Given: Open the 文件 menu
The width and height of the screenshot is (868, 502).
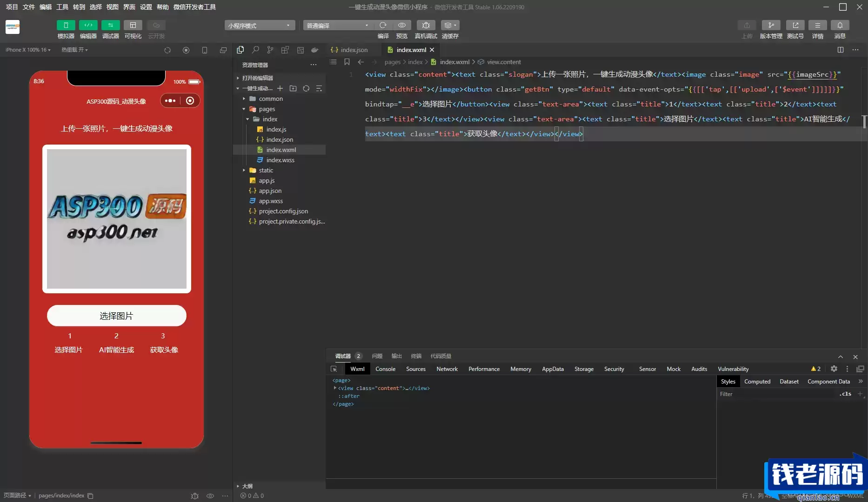Looking at the screenshot, I should pyautogui.click(x=28, y=7).
